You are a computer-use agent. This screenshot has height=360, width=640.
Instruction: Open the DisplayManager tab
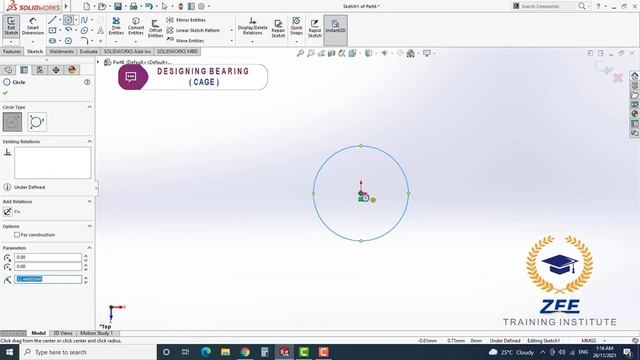coord(72,70)
